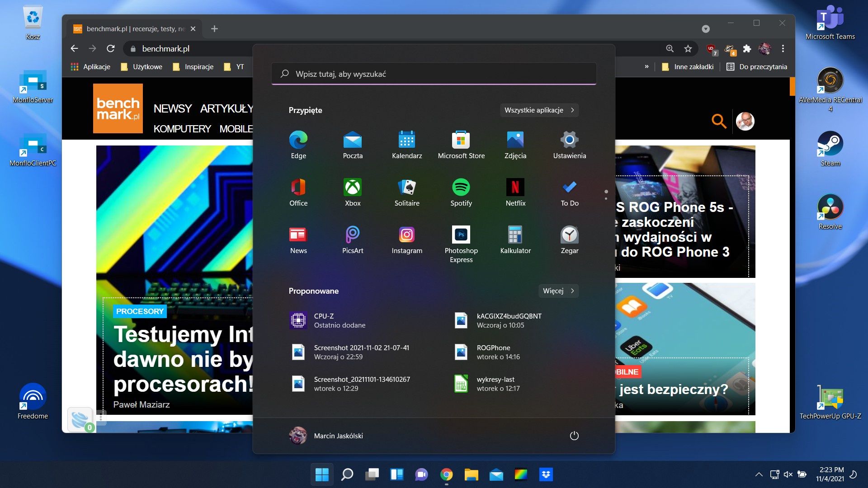Launch Kalendarz from Start menu
868x488 pixels.
(407, 145)
